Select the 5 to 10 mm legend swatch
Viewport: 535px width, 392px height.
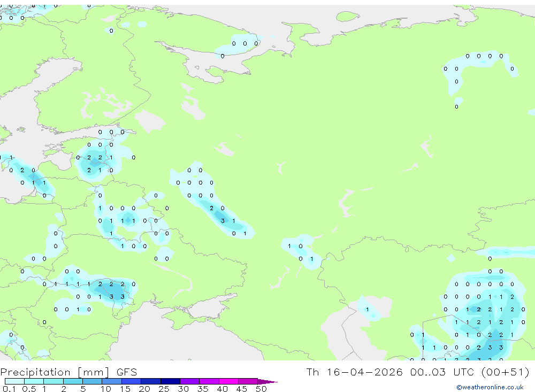coord(92,381)
